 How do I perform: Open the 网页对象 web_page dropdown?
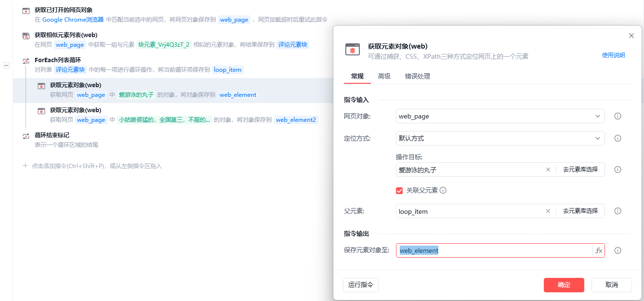click(x=500, y=116)
